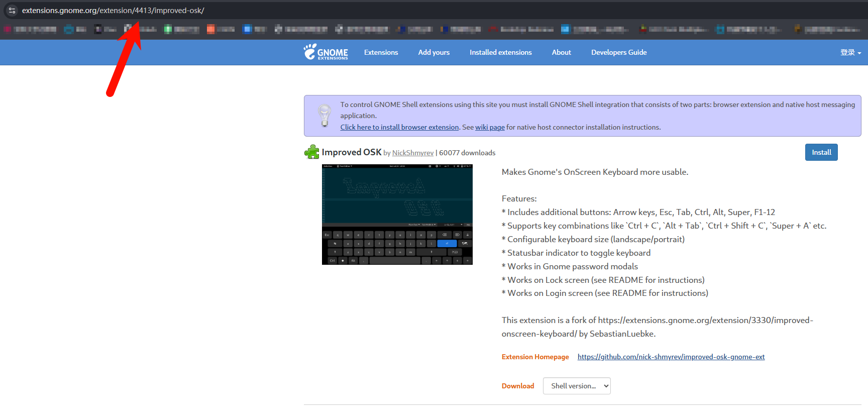Open NickShmyrev author profile
This screenshot has height=416, width=868.
pos(412,153)
